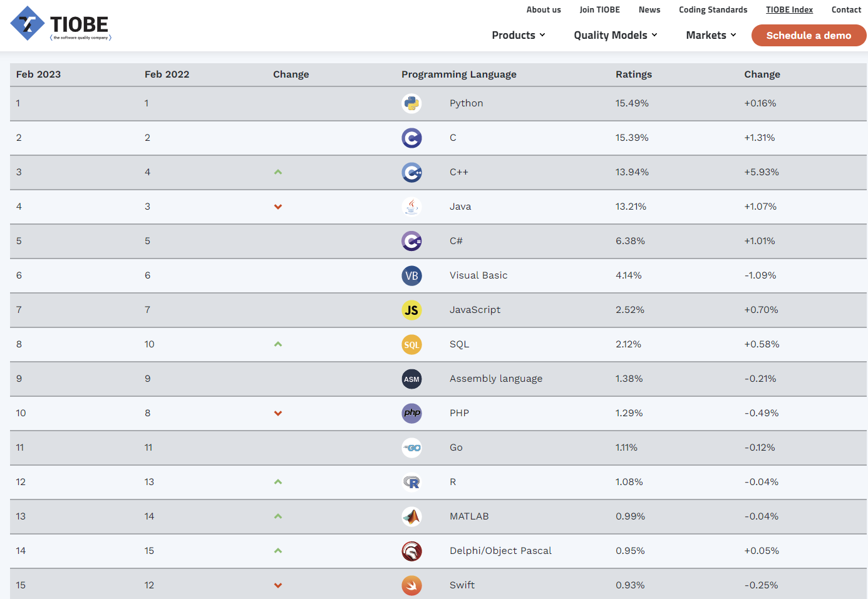Click the up arrow in Delphi row
Screen dimensions: 868x599
(278, 551)
